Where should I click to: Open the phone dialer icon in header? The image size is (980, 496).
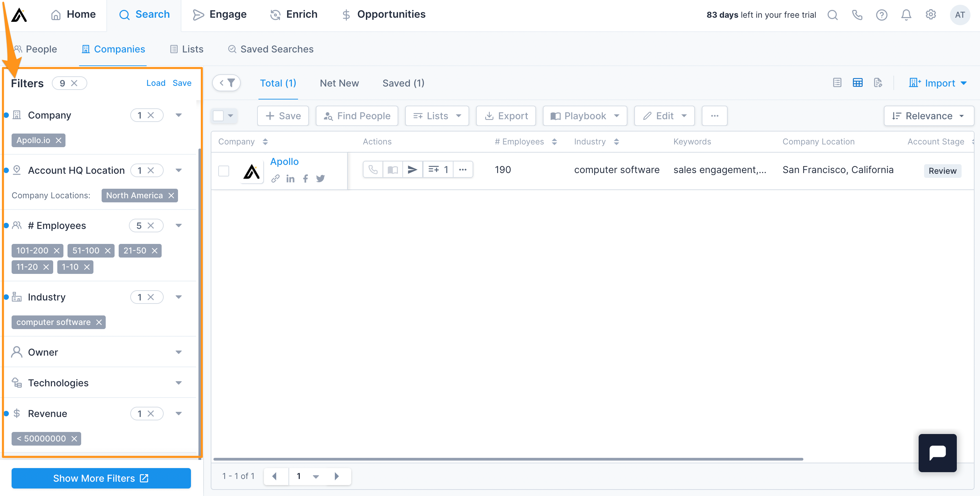(857, 15)
